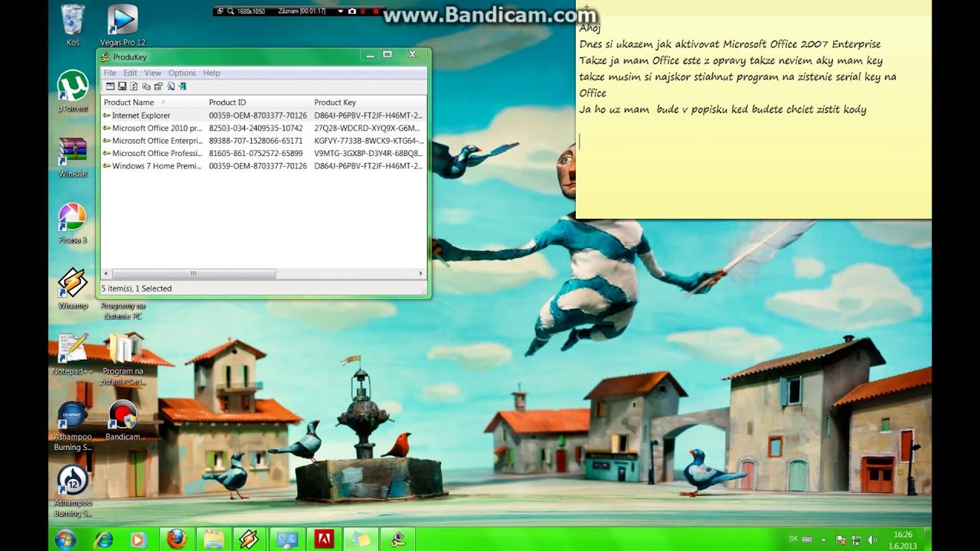The height and width of the screenshot is (551, 980).
Task: Open Ashampoo Burning Studio 12 desktop icon
Action: (73, 491)
